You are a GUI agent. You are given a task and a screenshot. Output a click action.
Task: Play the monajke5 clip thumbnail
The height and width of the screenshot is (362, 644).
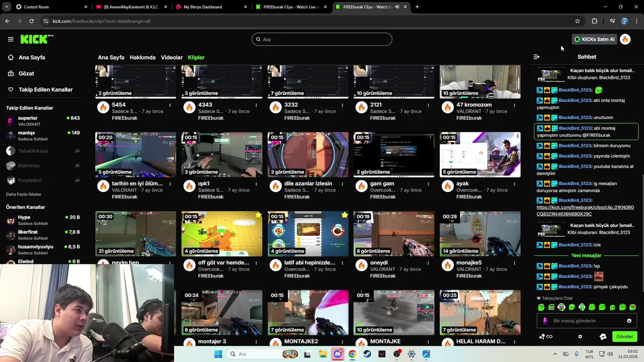pyautogui.click(x=480, y=233)
